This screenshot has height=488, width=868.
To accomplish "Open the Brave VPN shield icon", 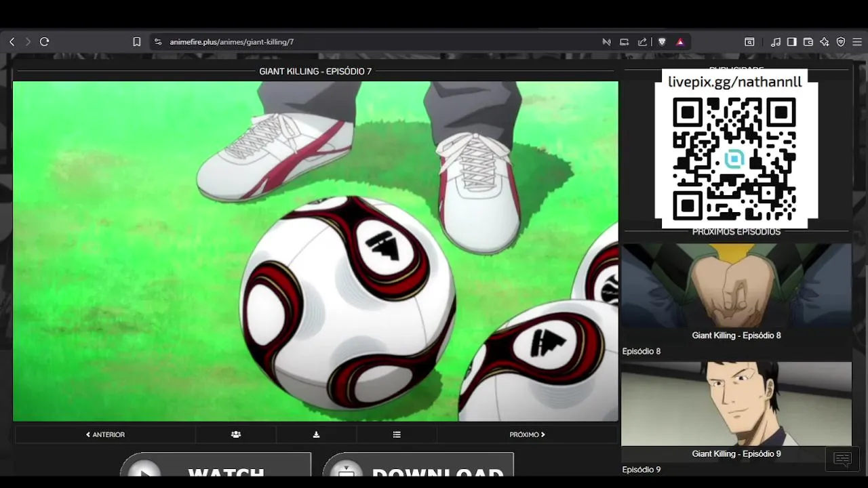I will [841, 42].
